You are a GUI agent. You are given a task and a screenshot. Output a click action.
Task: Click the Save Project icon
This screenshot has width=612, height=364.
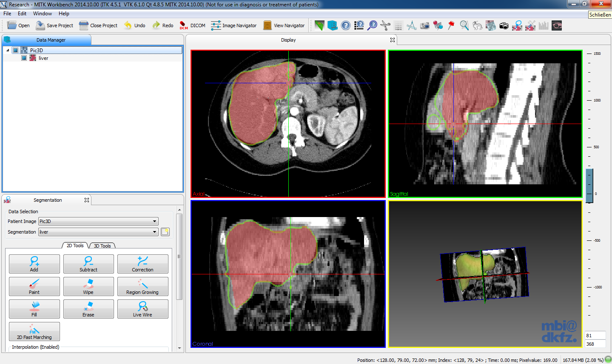40,25
